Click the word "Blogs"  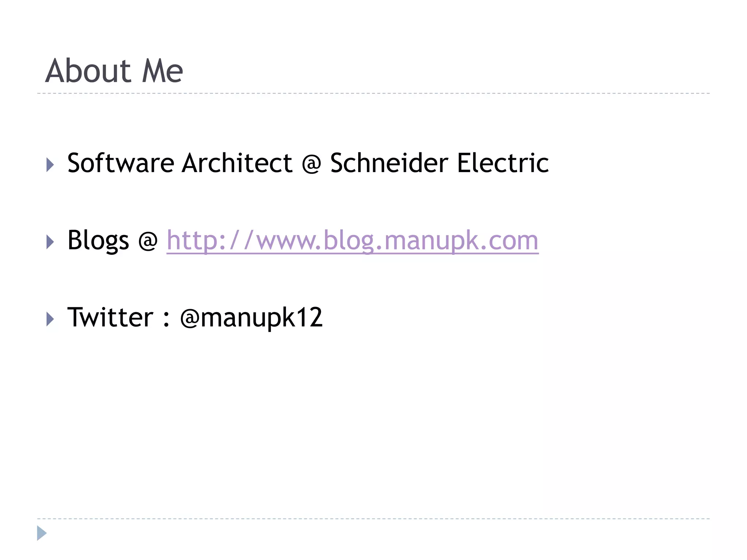(98, 241)
